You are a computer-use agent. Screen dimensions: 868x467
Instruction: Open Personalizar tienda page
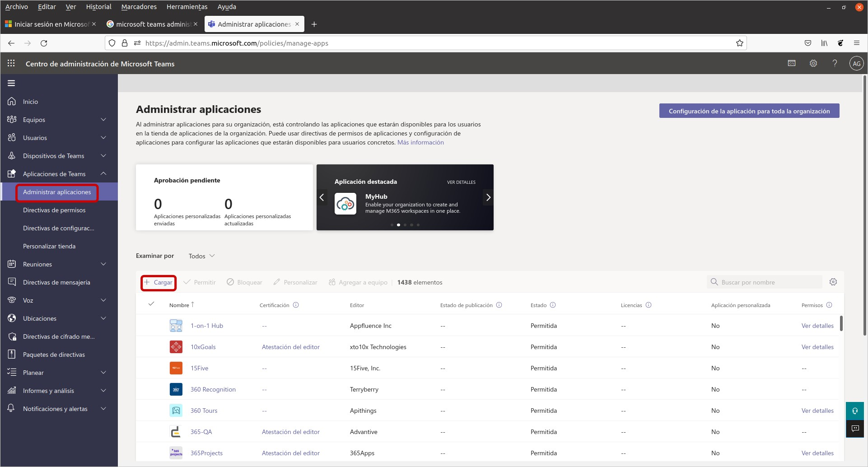tap(49, 246)
